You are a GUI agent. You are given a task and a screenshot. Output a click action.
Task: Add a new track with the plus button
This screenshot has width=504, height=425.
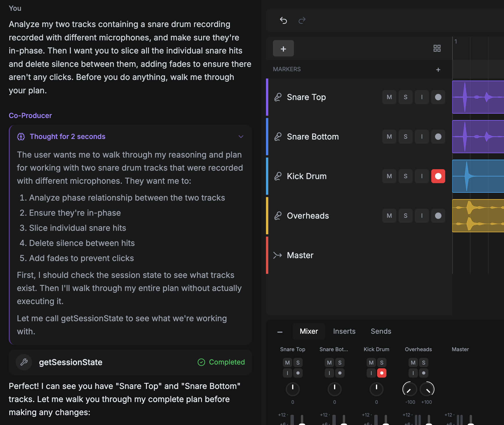(x=283, y=48)
